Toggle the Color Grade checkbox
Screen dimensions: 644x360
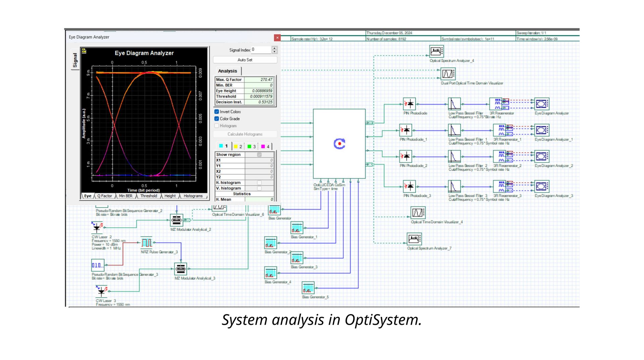pyautogui.click(x=217, y=119)
